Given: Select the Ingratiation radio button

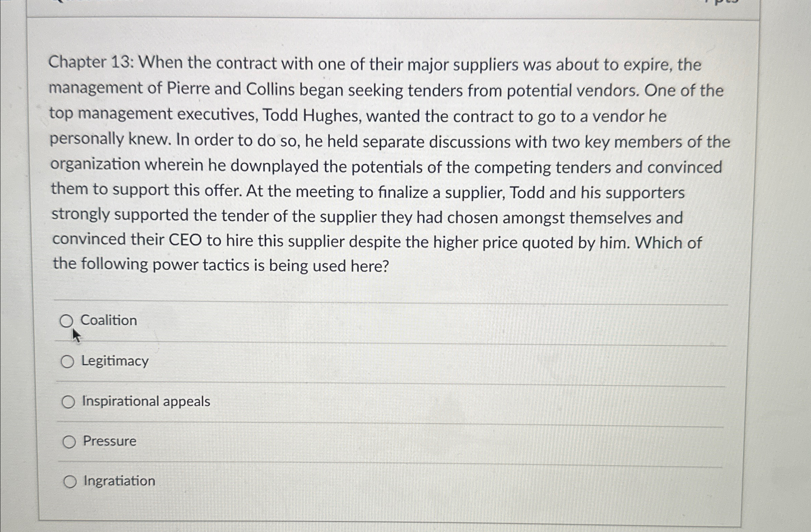Looking at the screenshot, I should [x=70, y=481].
